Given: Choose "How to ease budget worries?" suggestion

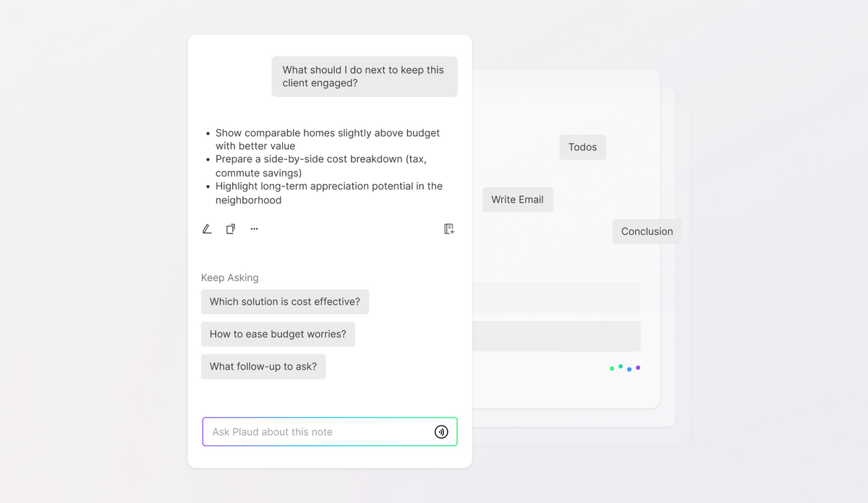Looking at the screenshot, I should click(x=278, y=334).
